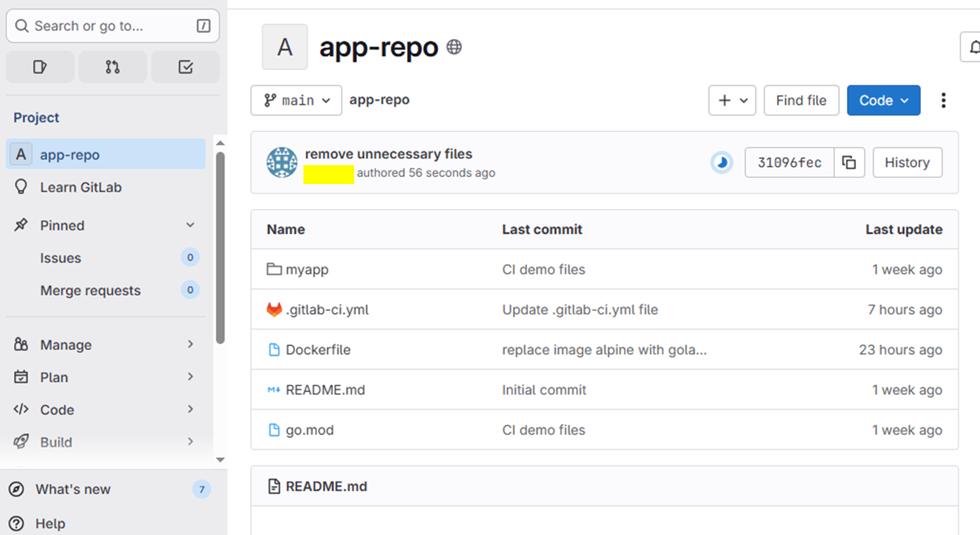Click the Manage users icon
The image size is (980, 535).
click(21, 344)
